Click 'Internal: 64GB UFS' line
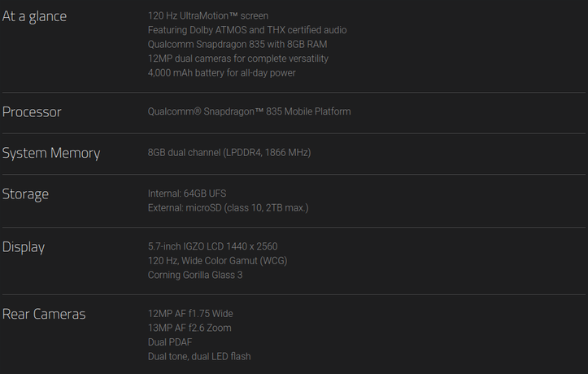This screenshot has height=374, width=588. point(187,194)
